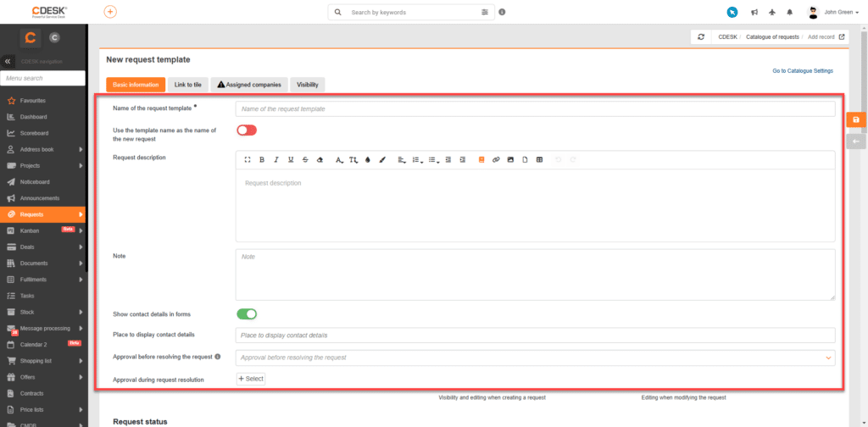Click the refresh icon beside breadcrumb
This screenshot has height=427, width=868.
click(701, 37)
